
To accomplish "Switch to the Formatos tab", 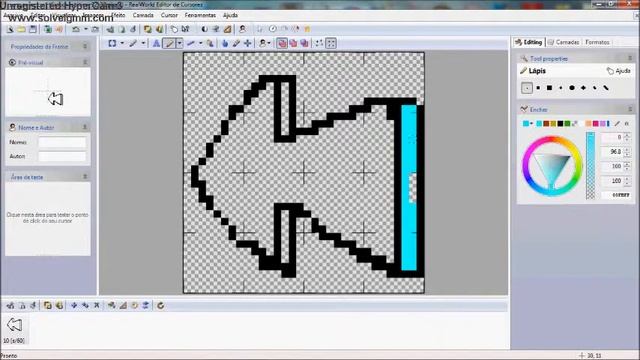I will (x=597, y=42).
